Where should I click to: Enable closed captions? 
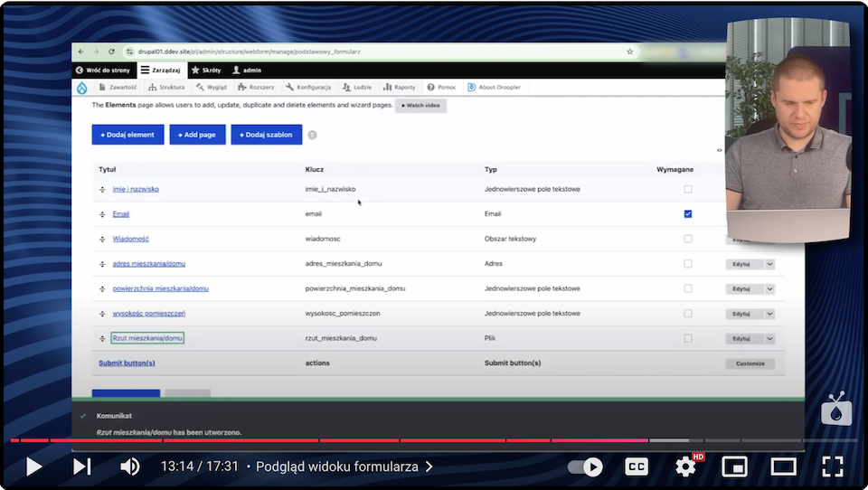[637, 466]
